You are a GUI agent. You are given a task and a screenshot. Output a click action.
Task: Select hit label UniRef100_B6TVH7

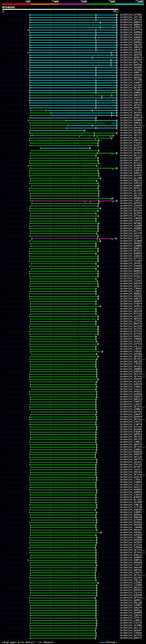coord(131,60)
